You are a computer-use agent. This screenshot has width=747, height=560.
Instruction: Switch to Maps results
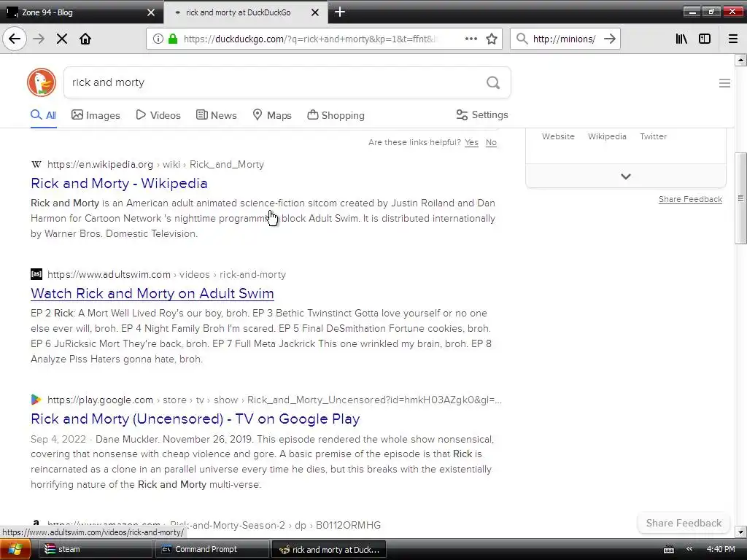pos(272,115)
